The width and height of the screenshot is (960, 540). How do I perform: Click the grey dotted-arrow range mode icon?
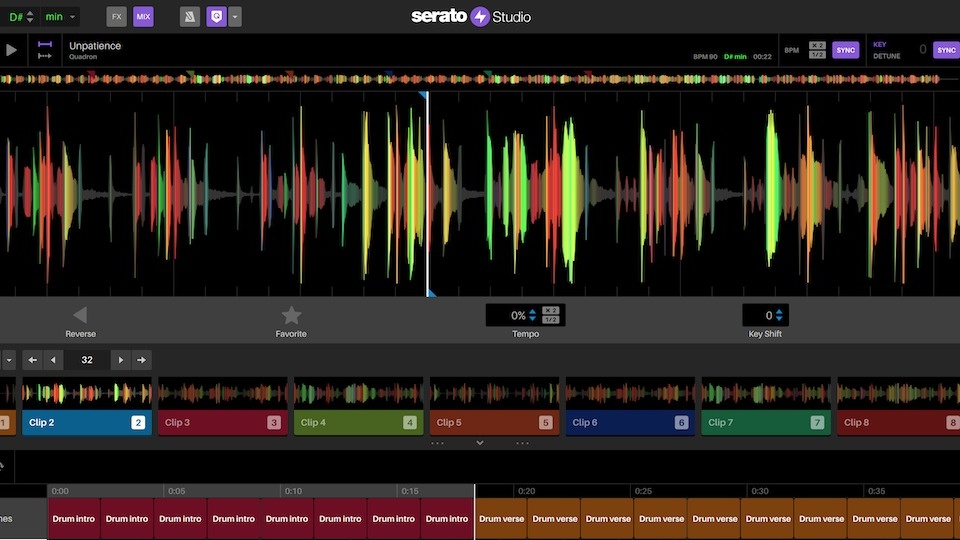[x=45, y=56]
